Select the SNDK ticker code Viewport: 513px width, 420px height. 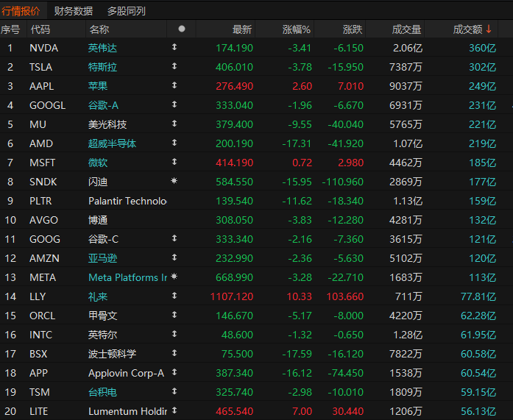[x=43, y=182]
